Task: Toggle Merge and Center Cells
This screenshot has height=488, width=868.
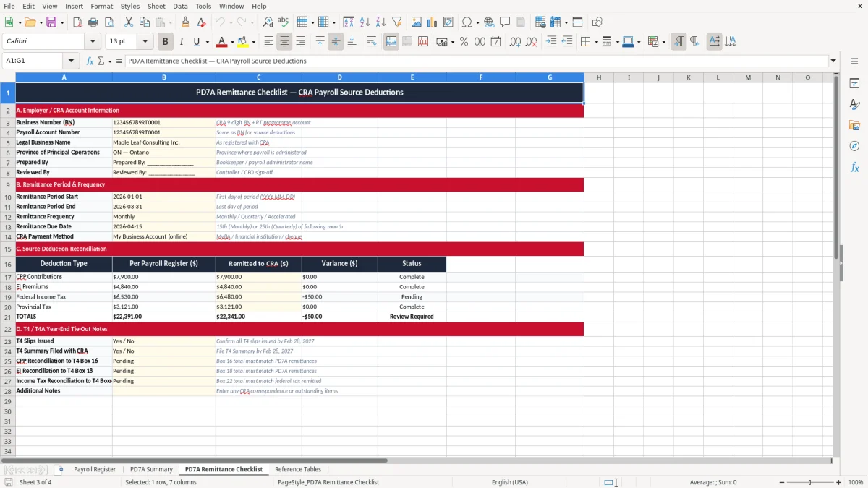Action: (x=391, y=42)
